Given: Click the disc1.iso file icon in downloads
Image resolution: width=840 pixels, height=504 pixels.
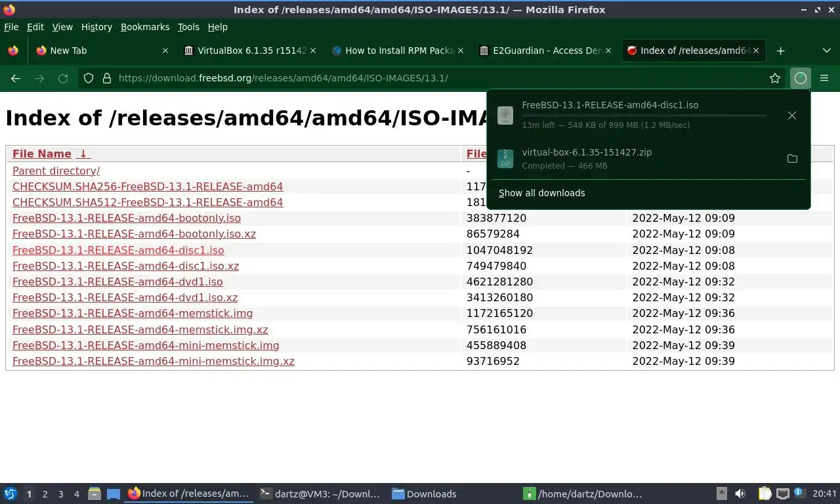Looking at the screenshot, I should click(505, 115).
